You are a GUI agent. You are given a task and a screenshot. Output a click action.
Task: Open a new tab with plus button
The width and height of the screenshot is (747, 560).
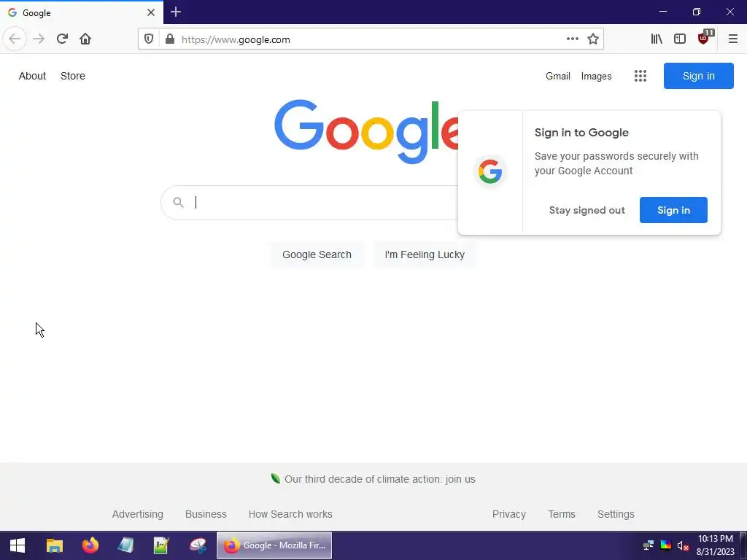click(x=175, y=12)
